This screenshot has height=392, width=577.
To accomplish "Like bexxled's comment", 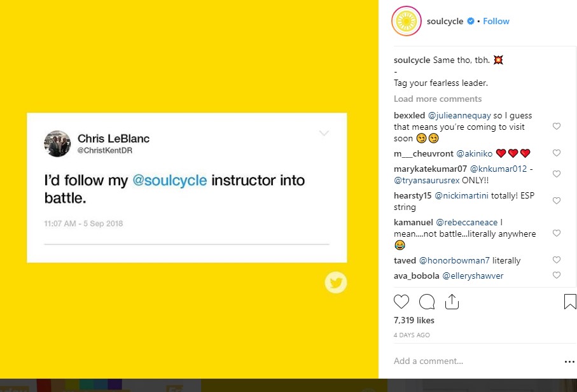I will (x=557, y=127).
